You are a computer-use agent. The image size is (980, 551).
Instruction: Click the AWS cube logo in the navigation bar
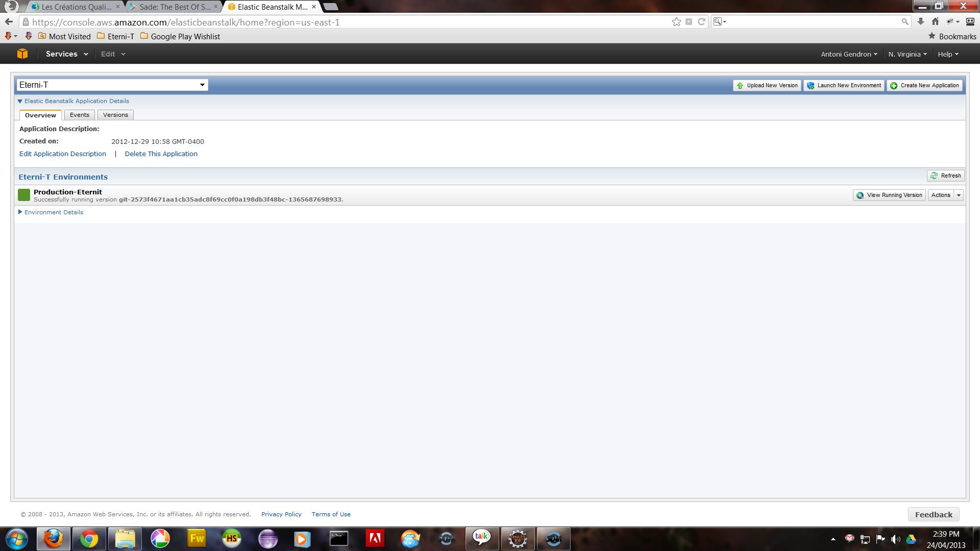21,54
